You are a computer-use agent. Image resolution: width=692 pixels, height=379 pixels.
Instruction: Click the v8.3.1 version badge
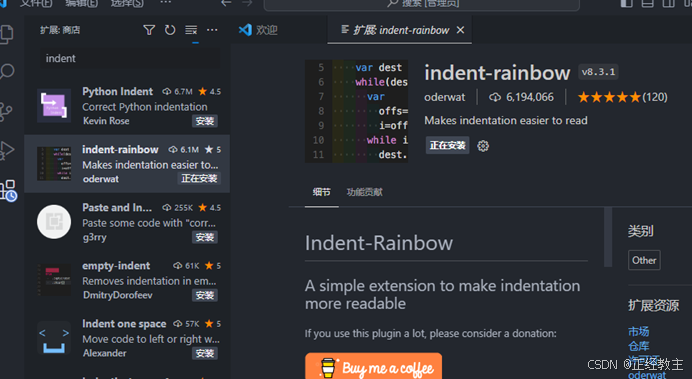[598, 72]
